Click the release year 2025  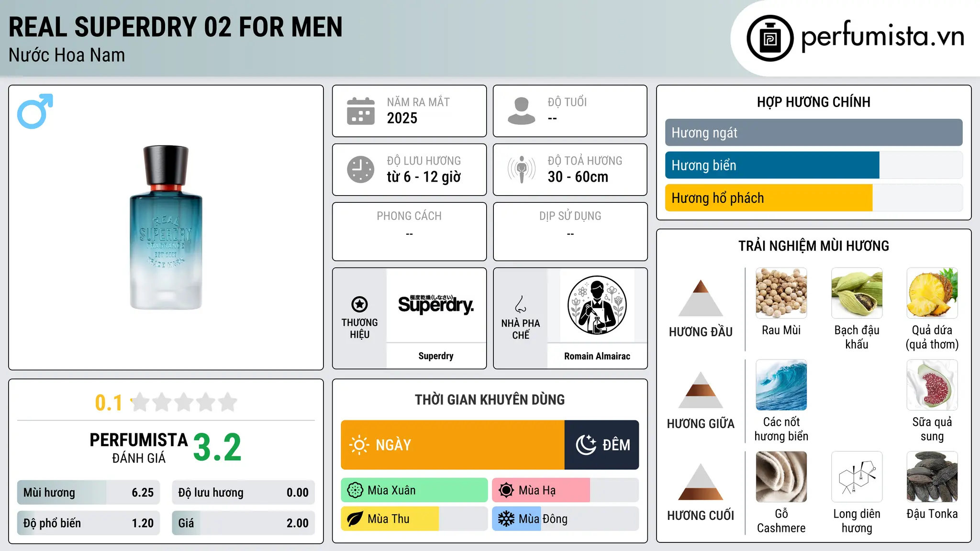[402, 118]
